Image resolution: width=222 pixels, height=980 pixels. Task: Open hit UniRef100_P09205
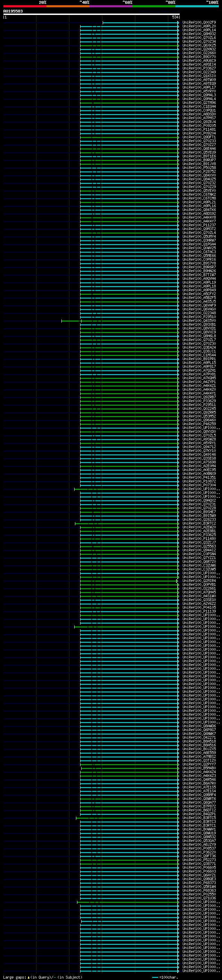click(x=199, y=125)
